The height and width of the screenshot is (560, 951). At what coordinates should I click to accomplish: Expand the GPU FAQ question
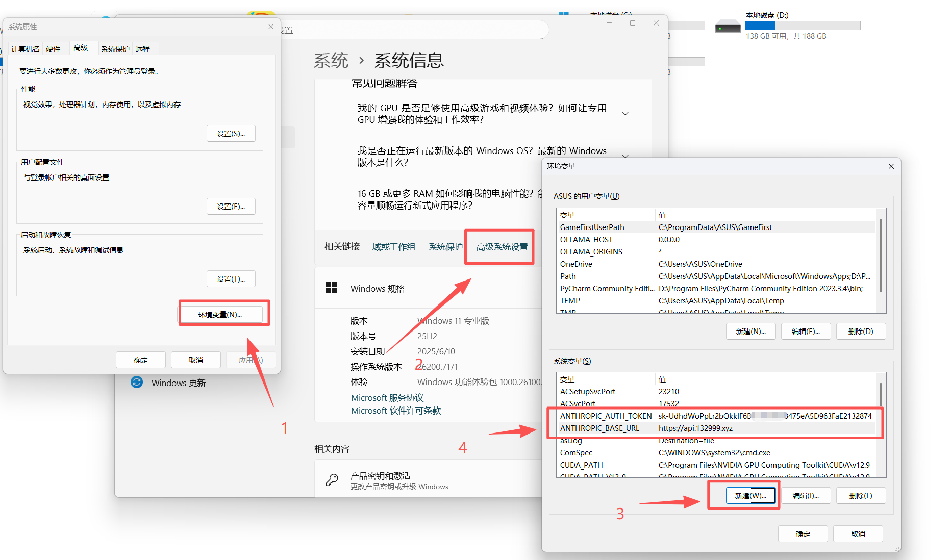625,114
